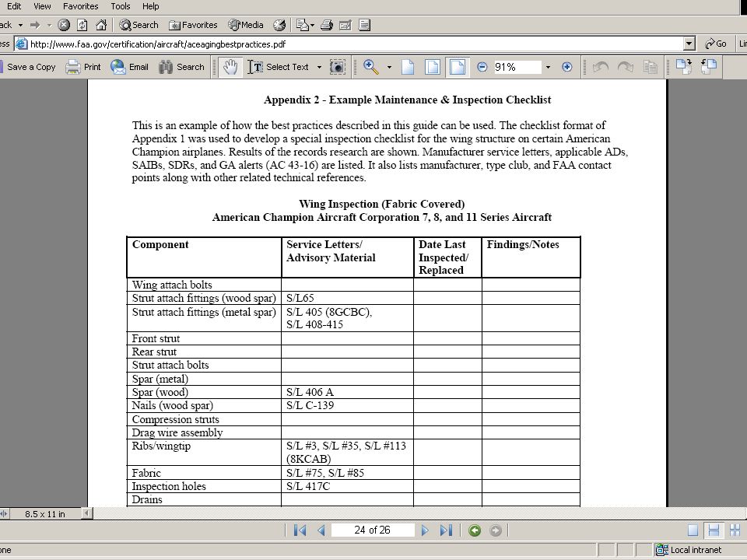747x560 pixels.
Task: Click the 'Wing attach bolts' table row
Action: coord(353,285)
